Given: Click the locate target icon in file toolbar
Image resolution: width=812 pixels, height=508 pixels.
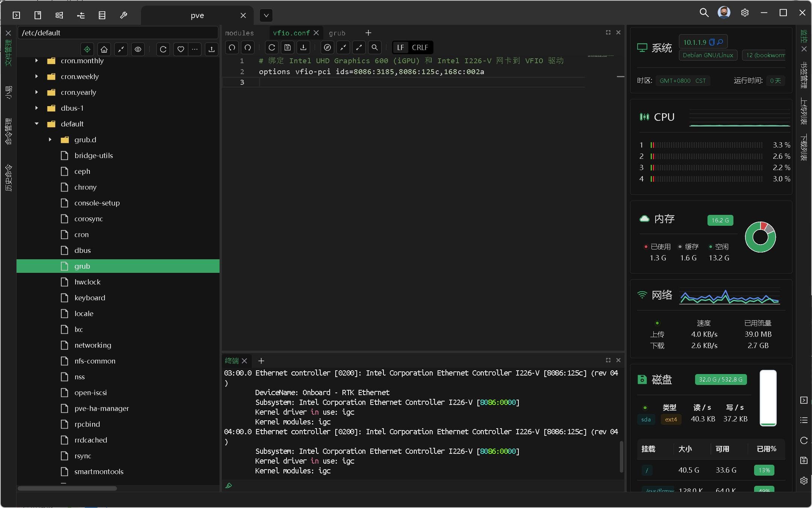Looking at the screenshot, I should pos(87,49).
